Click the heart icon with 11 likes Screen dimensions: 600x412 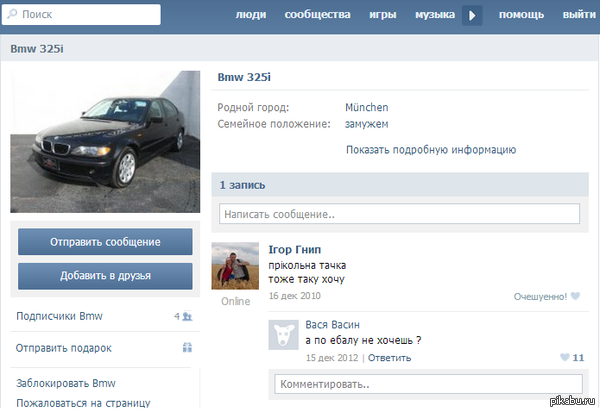point(565,357)
